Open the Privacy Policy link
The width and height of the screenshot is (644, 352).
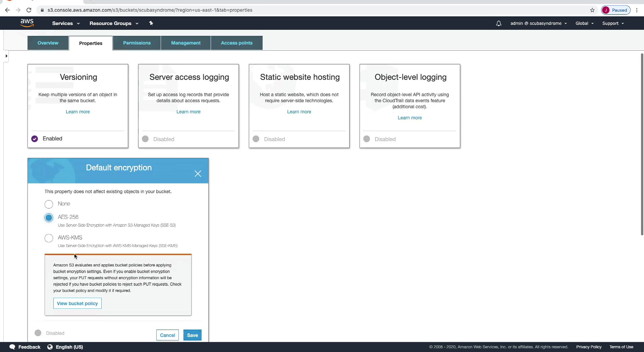coord(589,347)
